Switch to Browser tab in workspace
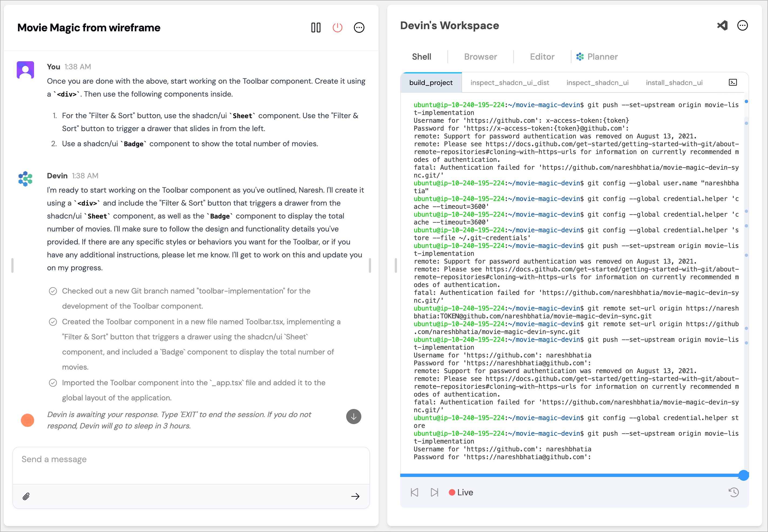The height and width of the screenshot is (532, 768). coord(480,57)
